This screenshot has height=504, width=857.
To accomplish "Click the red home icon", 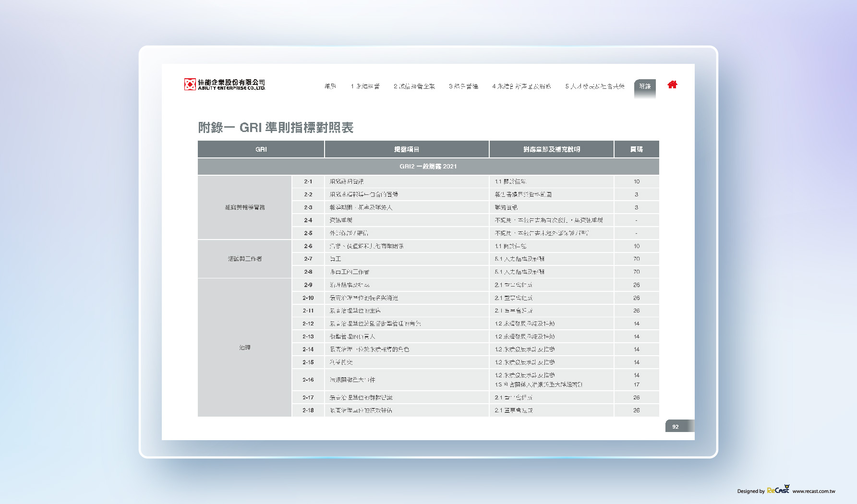I will [x=672, y=84].
